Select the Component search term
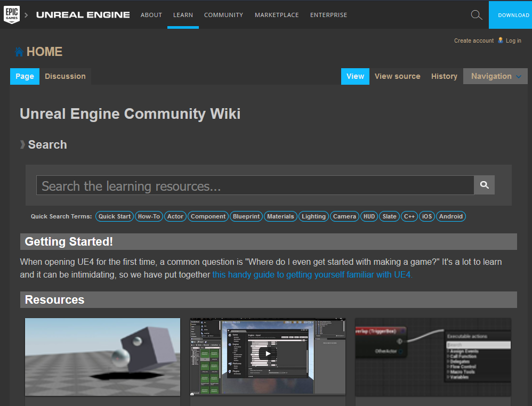This screenshot has width=532, height=406. coord(208,216)
